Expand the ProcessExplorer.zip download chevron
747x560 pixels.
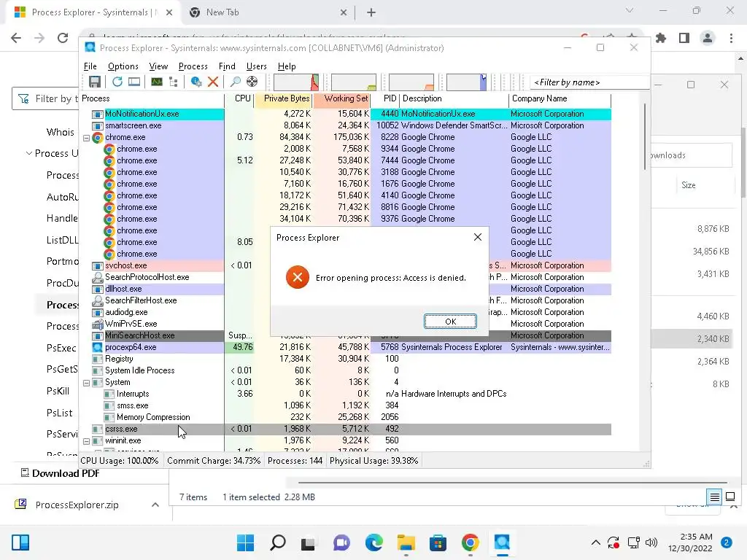click(x=155, y=505)
